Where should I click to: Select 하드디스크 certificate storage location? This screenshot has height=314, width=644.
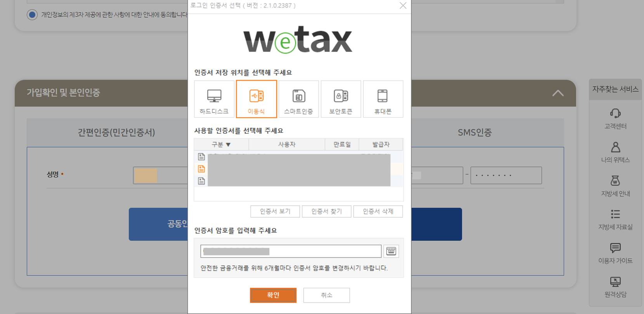click(x=214, y=99)
